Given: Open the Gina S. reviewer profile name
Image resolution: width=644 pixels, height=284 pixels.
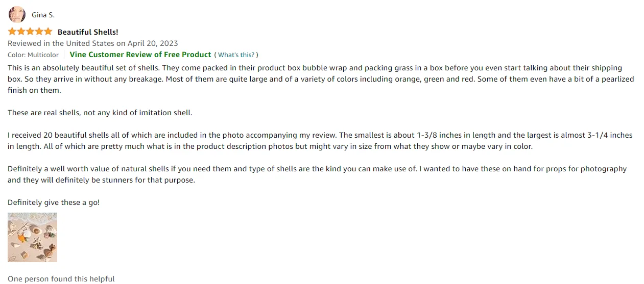Looking at the screenshot, I should click(43, 15).
